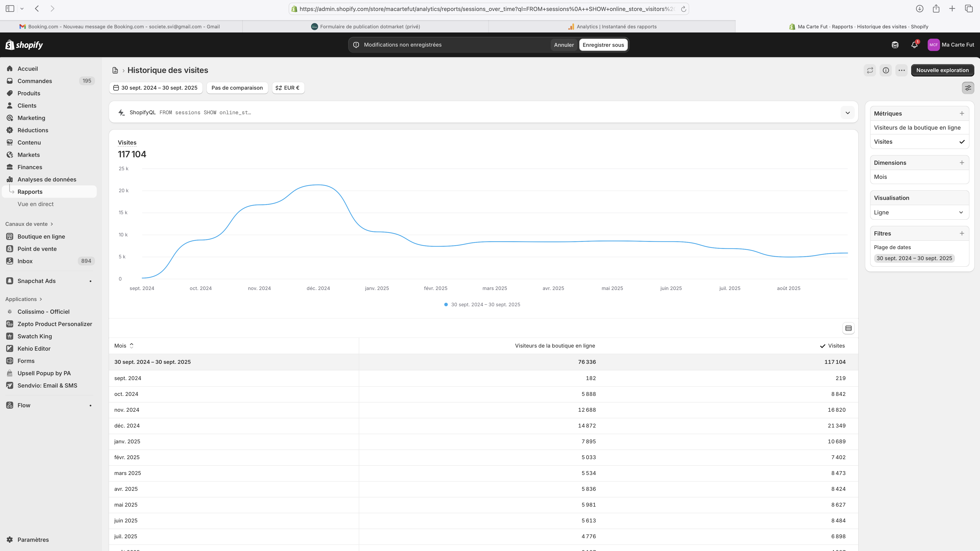Open the Ligne visualisation dropdown
The image size is (980, 551).
pyautogui.click(x=919, y=213)
